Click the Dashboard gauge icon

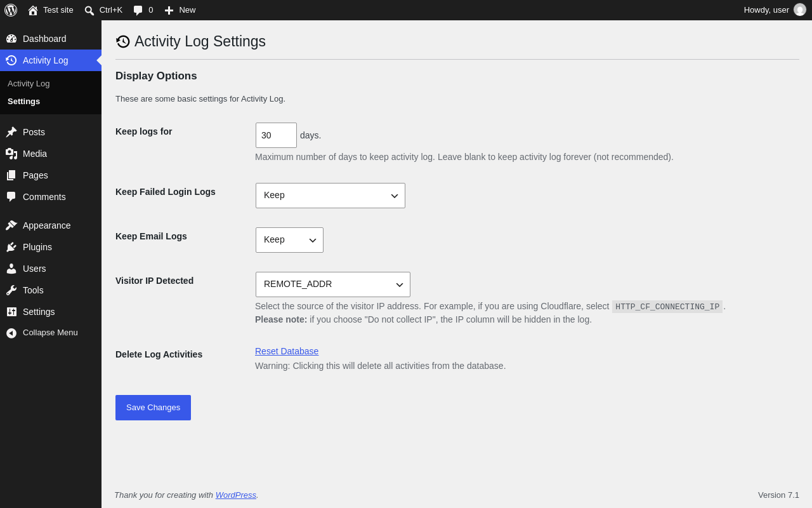tap(11, 39)
